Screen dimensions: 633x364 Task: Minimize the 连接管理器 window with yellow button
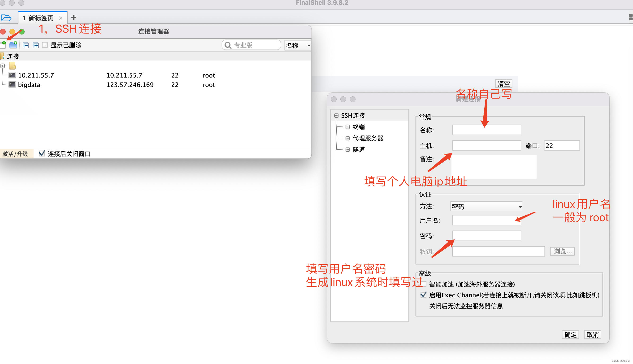click(12, 31)
